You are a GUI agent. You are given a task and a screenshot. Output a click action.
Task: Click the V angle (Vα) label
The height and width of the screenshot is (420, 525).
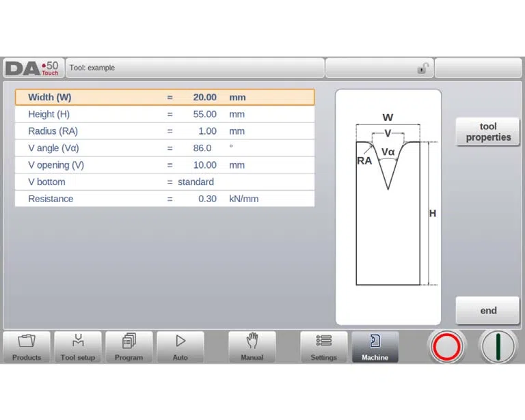53,148
